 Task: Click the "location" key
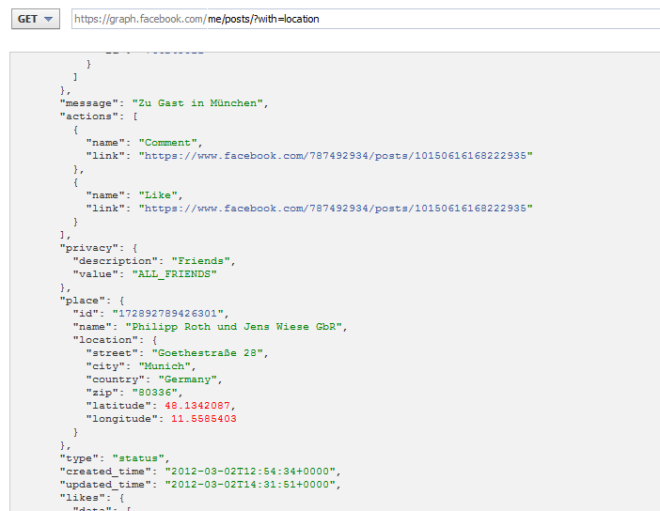coord(105,340)
